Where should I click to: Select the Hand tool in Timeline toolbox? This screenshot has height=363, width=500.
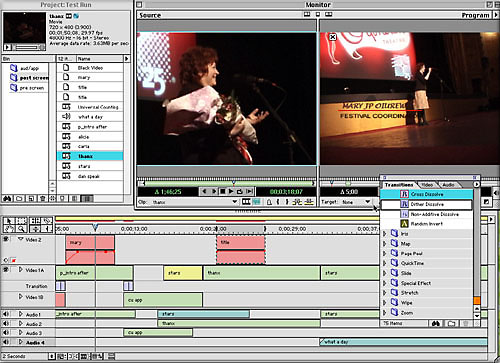pos(9,229)
